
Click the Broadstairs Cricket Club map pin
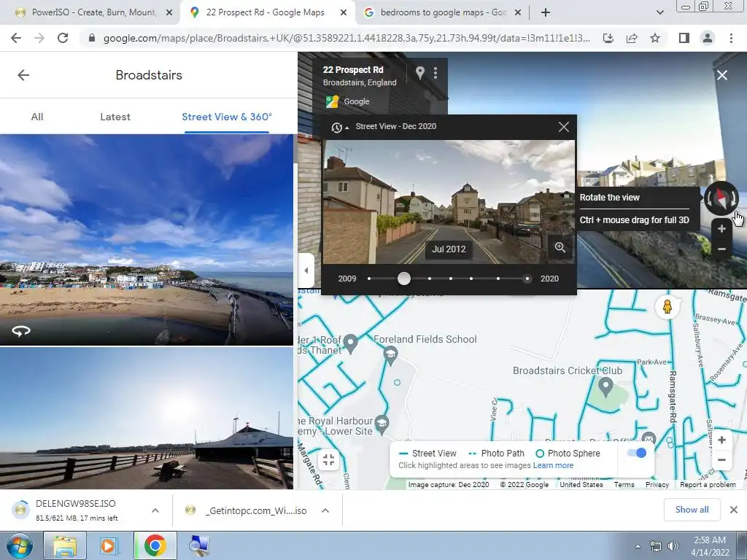(x=605, y=387)
